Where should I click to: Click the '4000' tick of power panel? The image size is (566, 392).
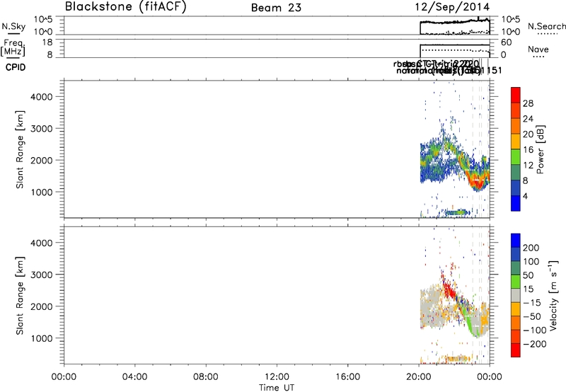41,97
